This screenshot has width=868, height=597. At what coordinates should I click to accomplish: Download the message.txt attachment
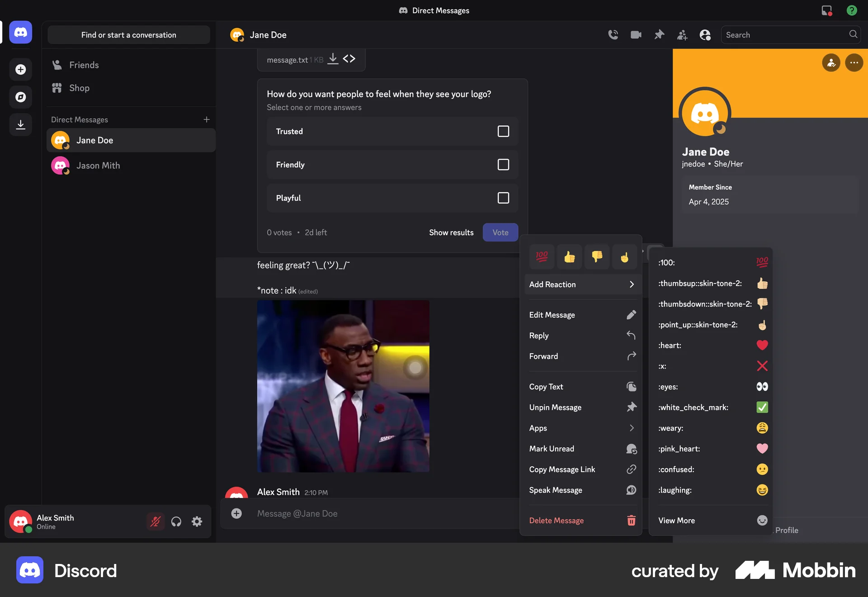[333, 59]
